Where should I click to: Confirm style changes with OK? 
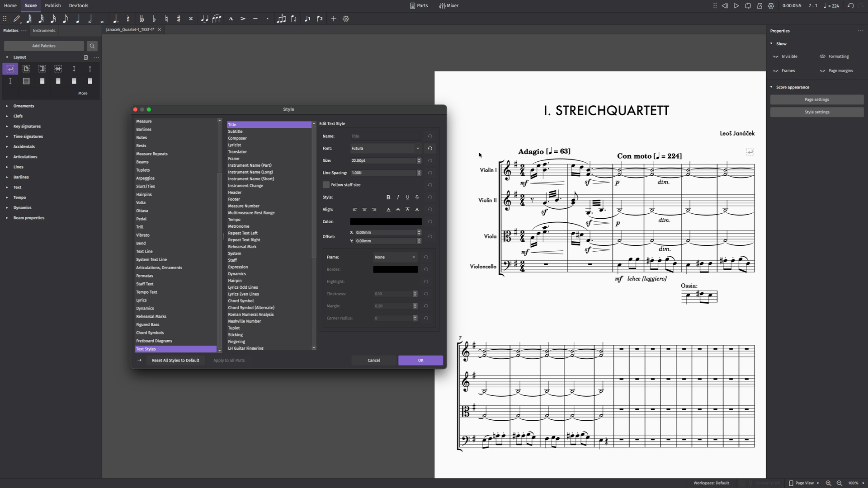click(x=420, y=360)
